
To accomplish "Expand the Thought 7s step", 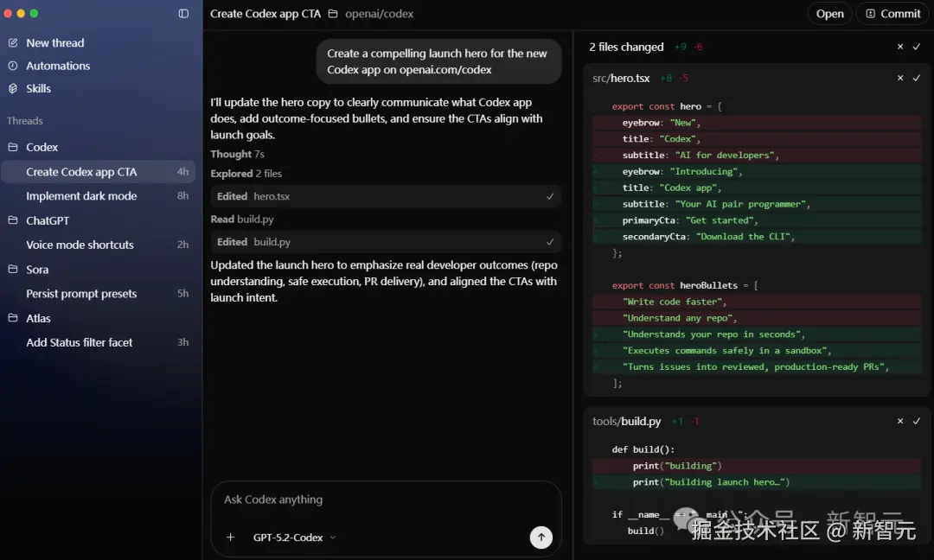I will pos(237,154).
